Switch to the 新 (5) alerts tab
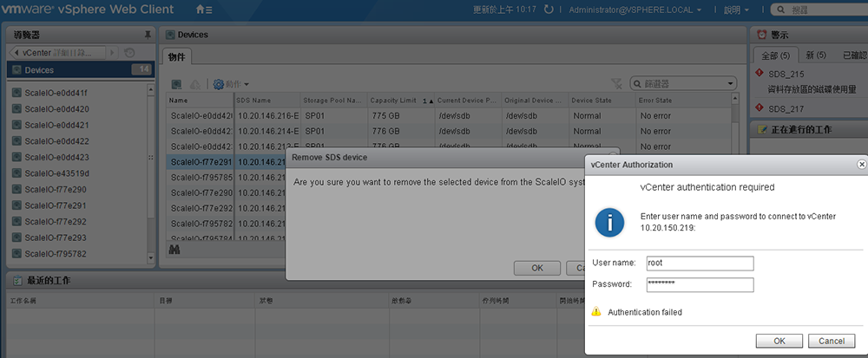The width and height of the screenshot is (868, 358). [816, 55]
